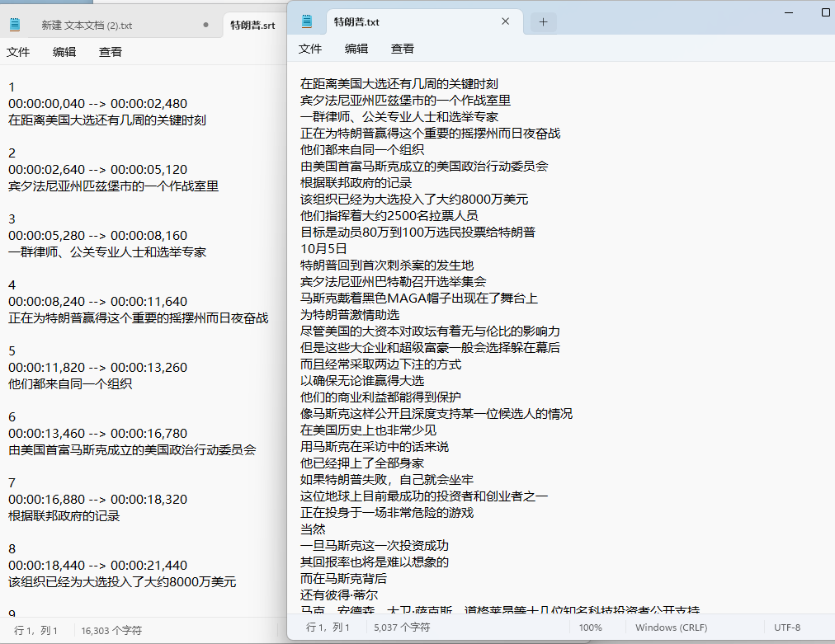Click the line 目标是动员80万到100万选民投票给特朗普
This screenshot has width=835, height=644.
[x=418, y=233]
